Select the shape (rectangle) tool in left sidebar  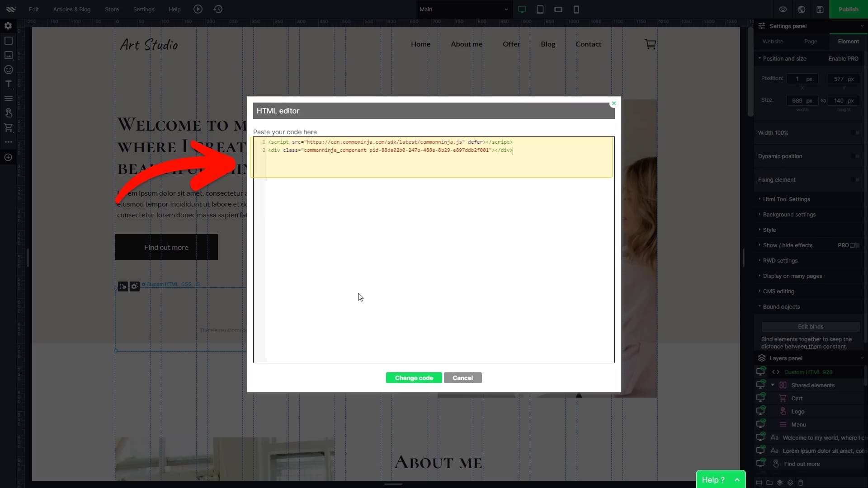(x=8, y=41)
